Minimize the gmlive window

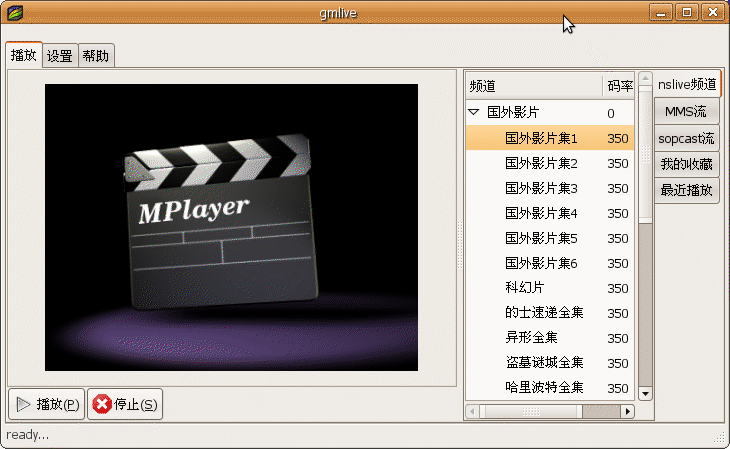tap(661, 13)
